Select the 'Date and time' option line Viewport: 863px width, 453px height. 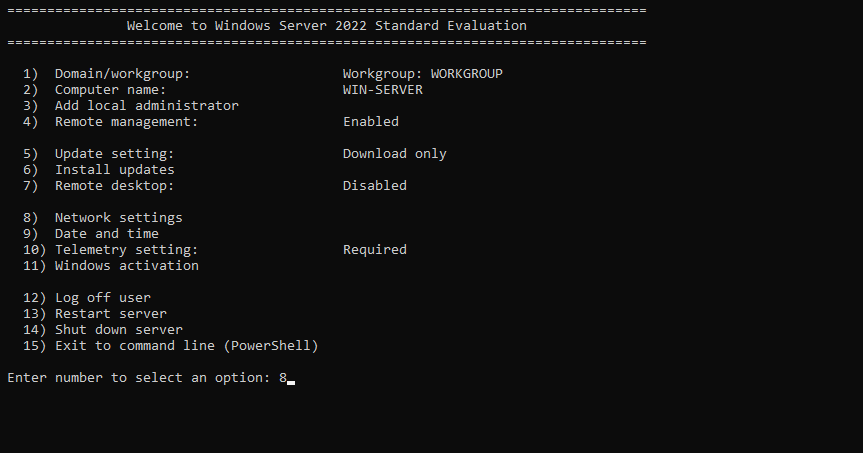(90, 233)
